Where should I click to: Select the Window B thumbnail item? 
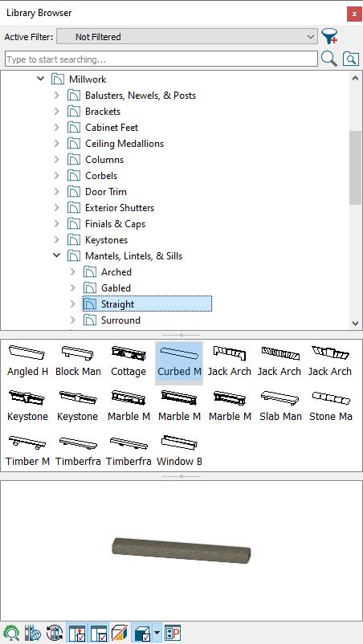click(179, 450)
